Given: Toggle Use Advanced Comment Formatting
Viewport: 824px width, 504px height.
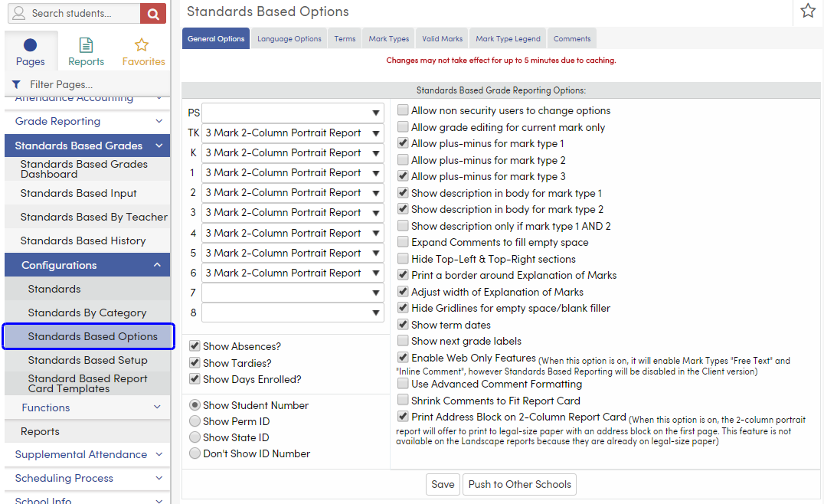Looking at the screenshot, I should 402,384.
